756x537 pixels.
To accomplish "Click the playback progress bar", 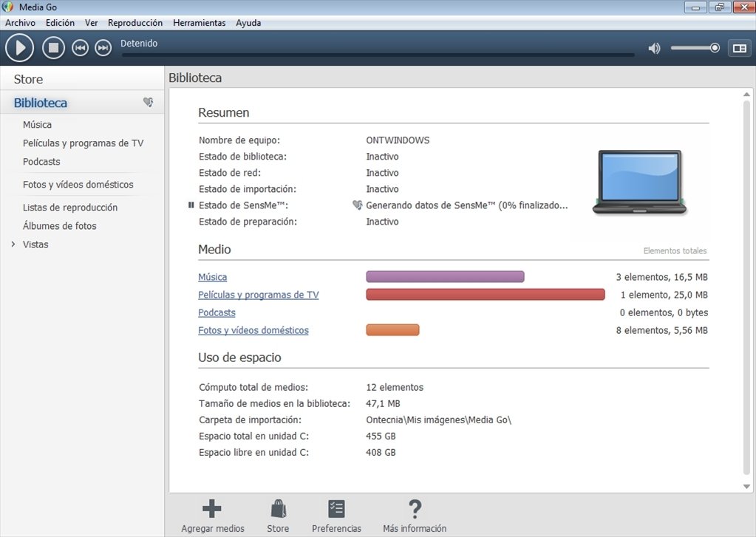I will coord(378,55).
